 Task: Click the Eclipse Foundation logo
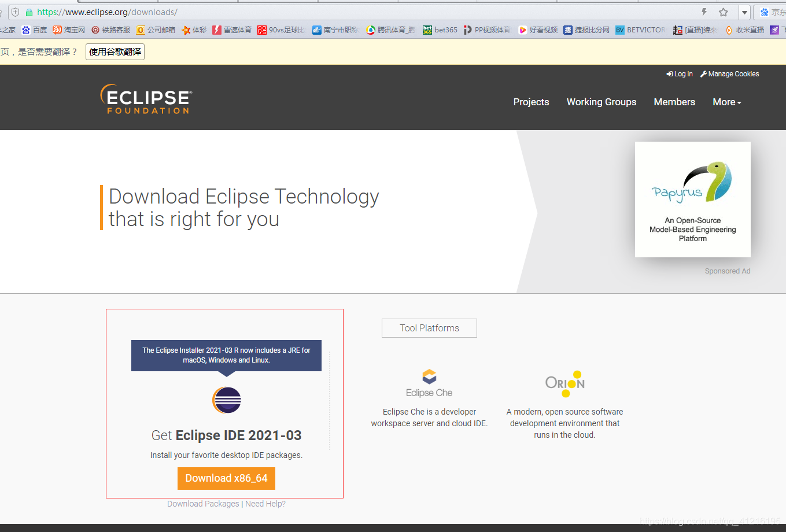click(x=146, y=99)
